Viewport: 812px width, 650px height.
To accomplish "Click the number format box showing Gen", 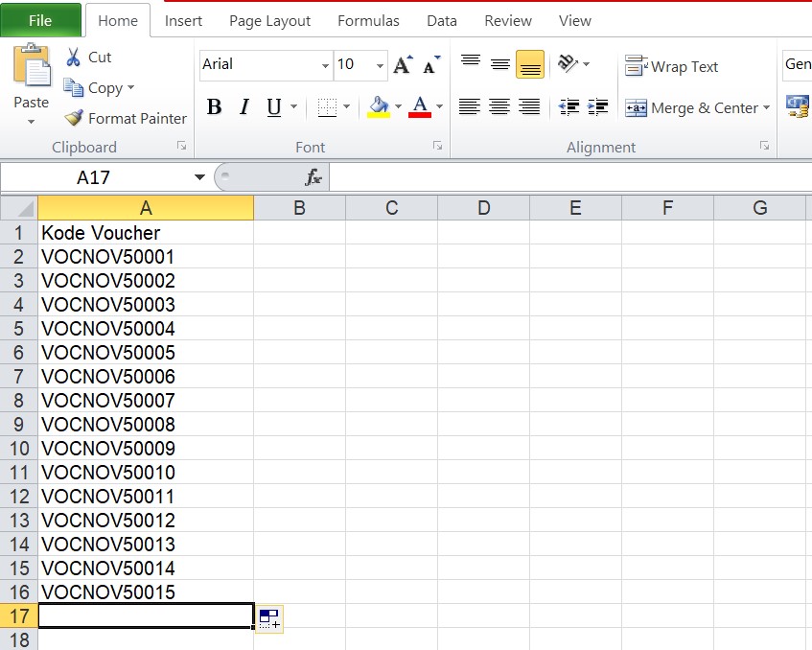I will click(797, 65).
